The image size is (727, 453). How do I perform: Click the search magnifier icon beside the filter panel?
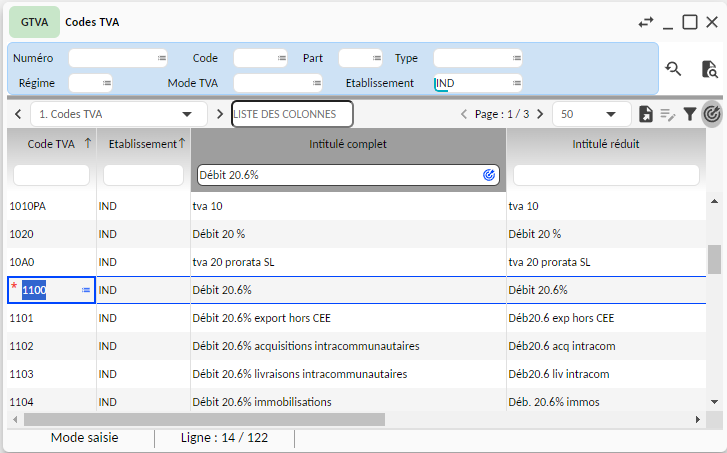(x=674, y=68)
